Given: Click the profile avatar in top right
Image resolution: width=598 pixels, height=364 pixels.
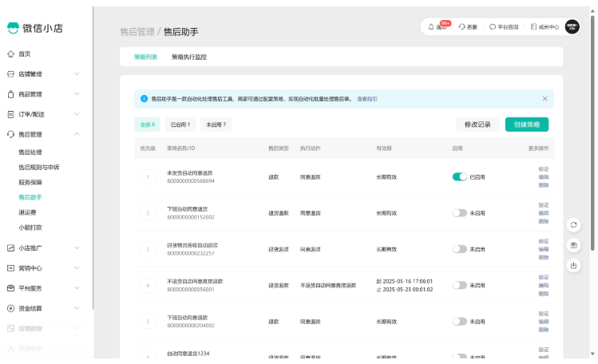Looking at the screenshot, I should point(572,26).
